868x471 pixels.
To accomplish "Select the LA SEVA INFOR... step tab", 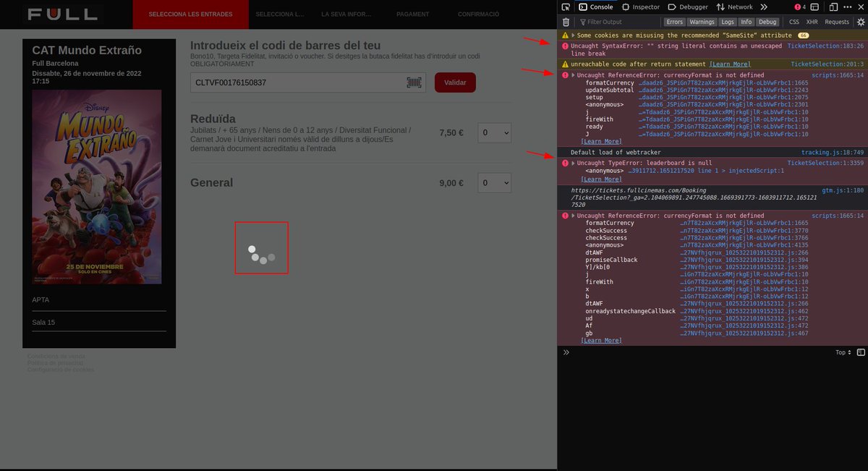I will pos(346,14).
